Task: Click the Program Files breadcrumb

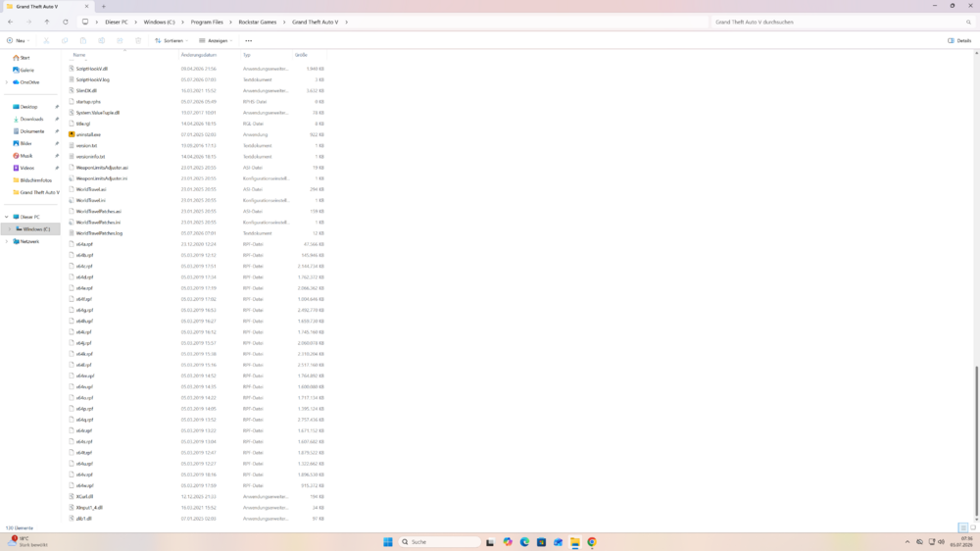Action: pyautogui.click(x=207, y=22)
